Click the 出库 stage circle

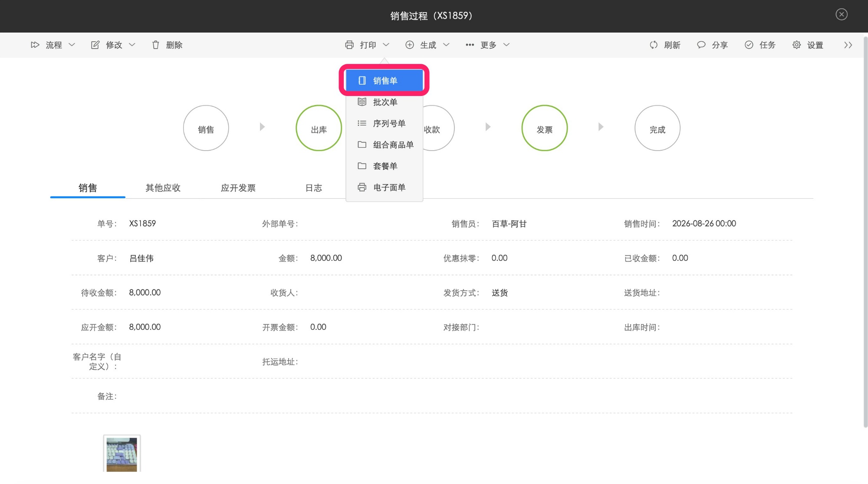click(319, 128)
